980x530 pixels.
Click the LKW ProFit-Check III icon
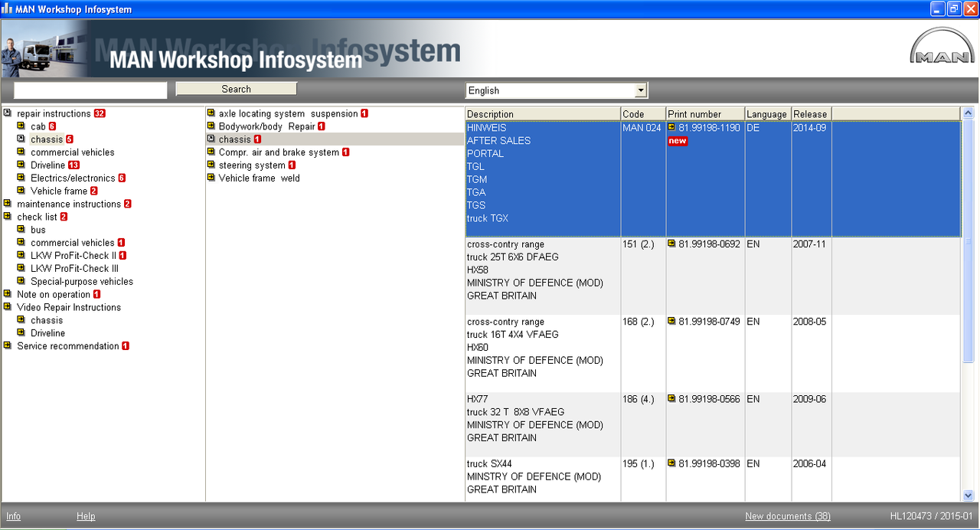21,268
